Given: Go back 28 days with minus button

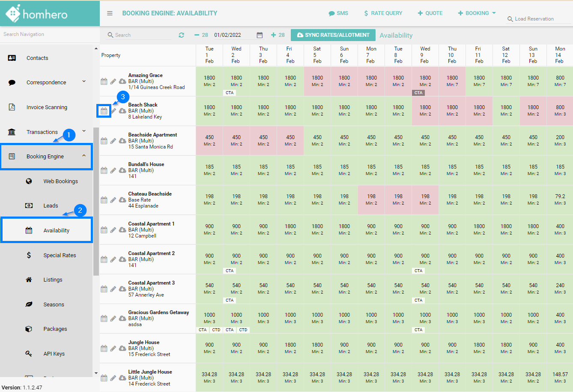Looking at the screenshot, I should (201, 35).
